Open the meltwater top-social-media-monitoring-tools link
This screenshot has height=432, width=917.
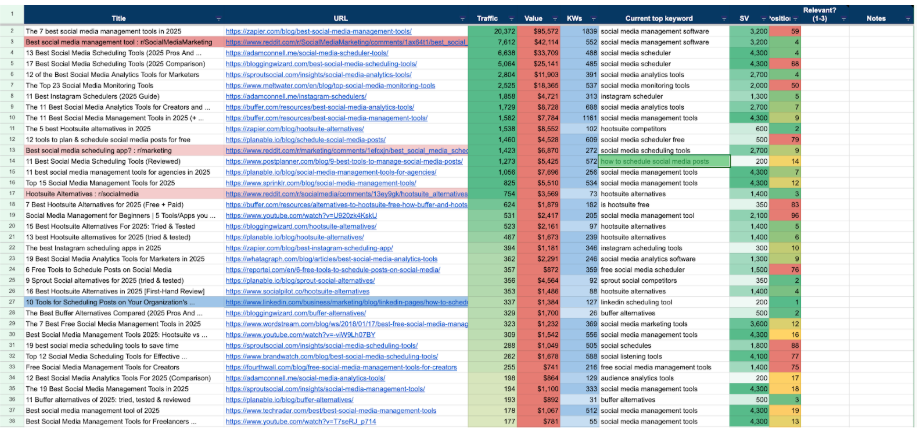[330, 85]
